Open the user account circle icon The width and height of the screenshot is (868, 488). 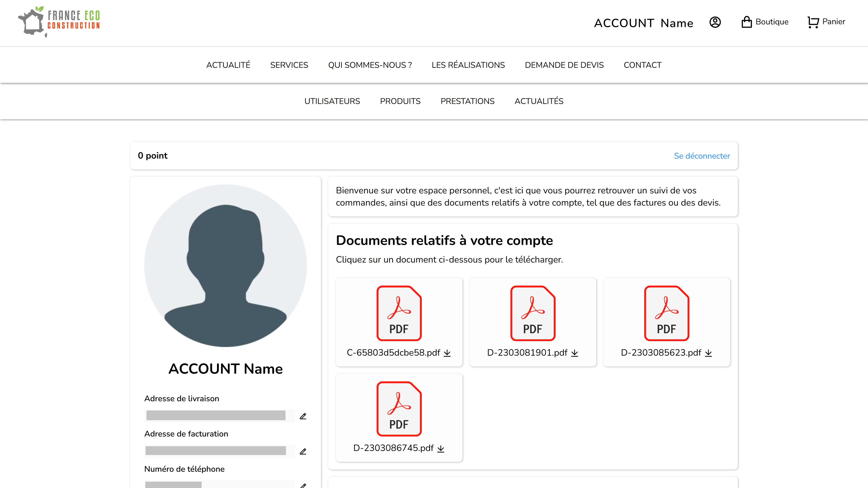[x=715, y=22]
